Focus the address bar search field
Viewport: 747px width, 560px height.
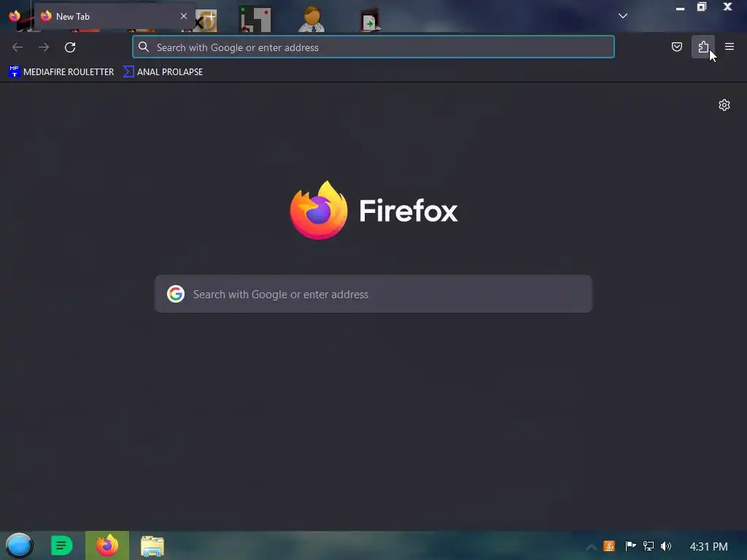click(x=373, y=47)
